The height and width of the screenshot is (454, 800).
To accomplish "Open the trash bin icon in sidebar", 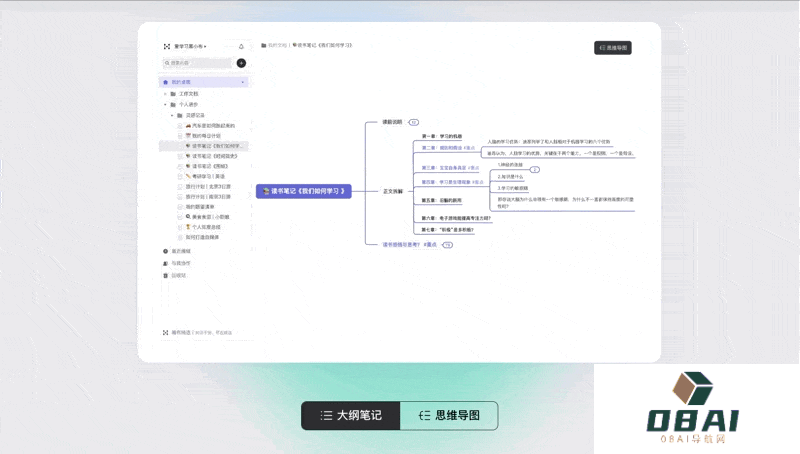I will point(165,275).
